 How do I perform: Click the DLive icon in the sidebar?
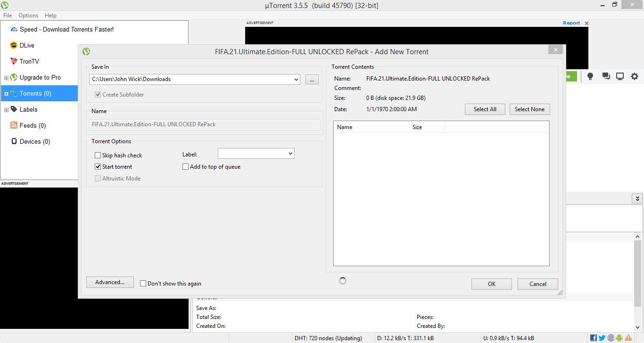point(14,45)
